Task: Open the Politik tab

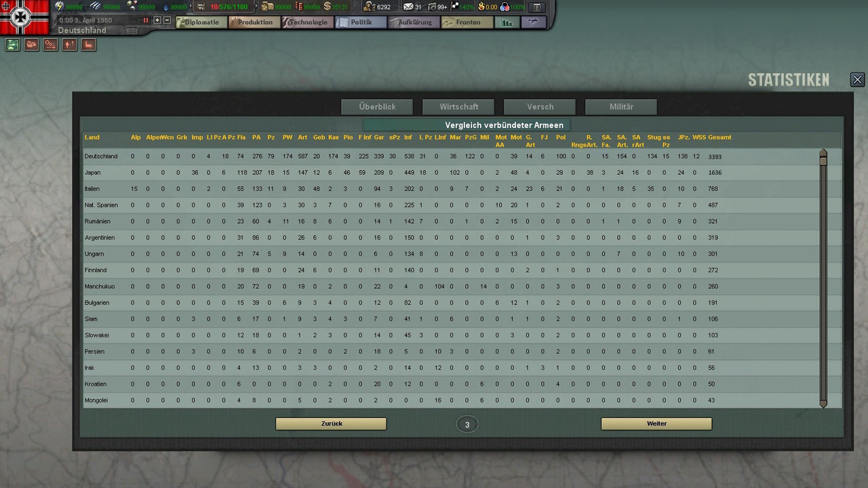Action: (359, 22)
